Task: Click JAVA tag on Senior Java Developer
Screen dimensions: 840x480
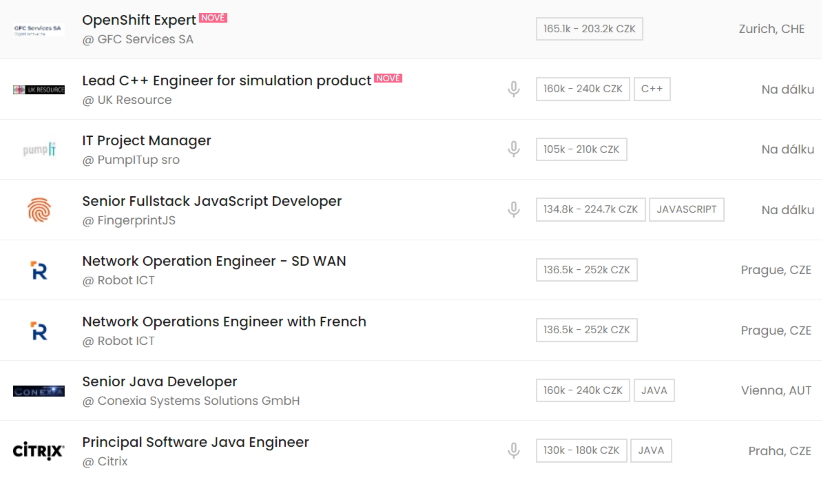Action: coord(654,391)
